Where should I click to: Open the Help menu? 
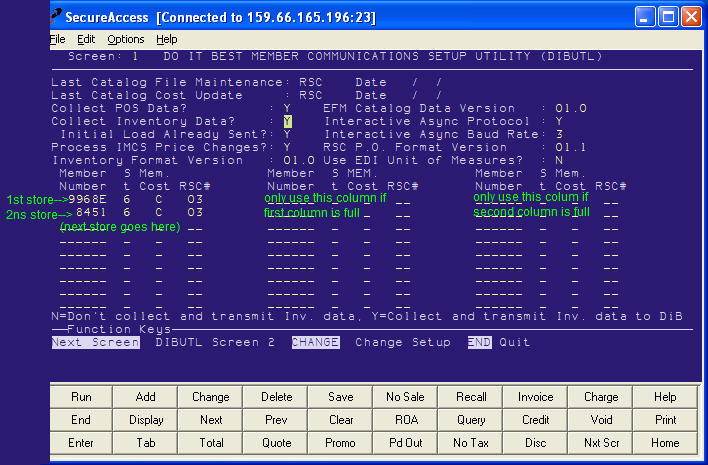click(x=167, y=39)
